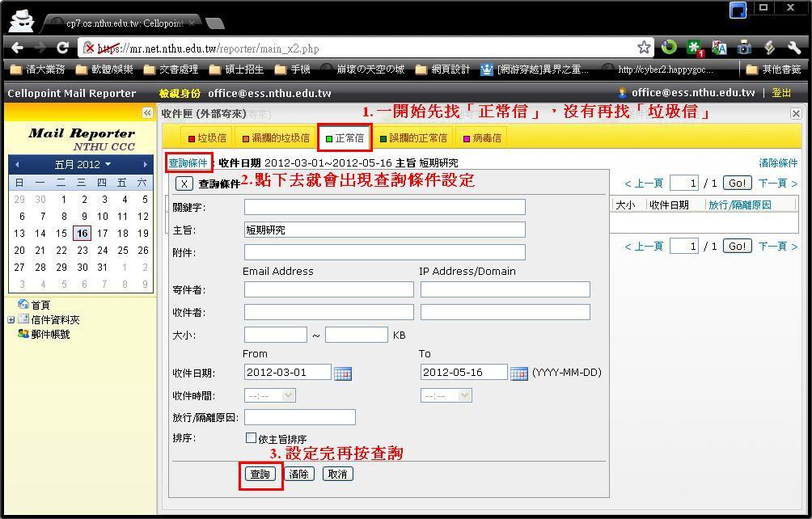
Task: Close the query conditions panel with X
Action: pos(184,184)
